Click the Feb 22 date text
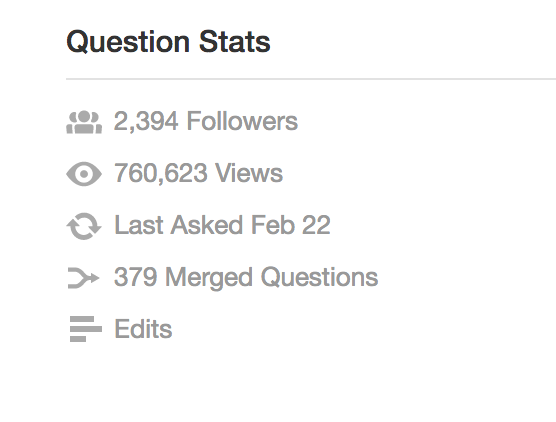 [x=291, y=225]
